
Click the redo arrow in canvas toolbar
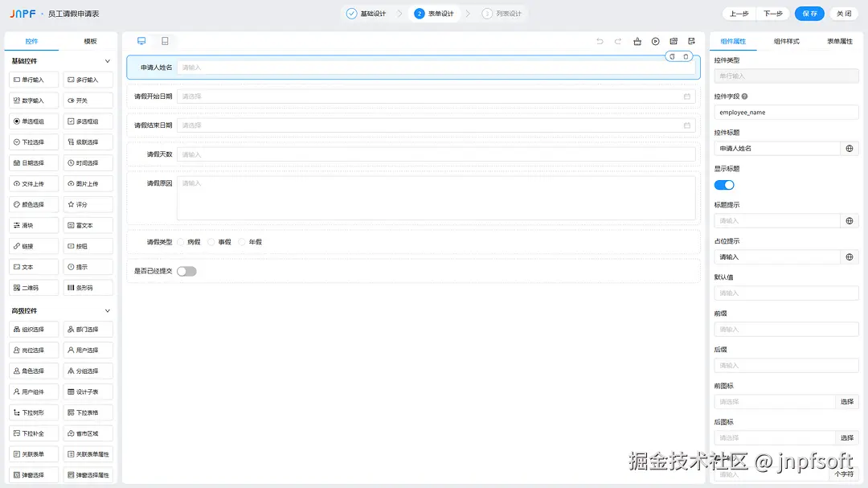pos(618,41)
